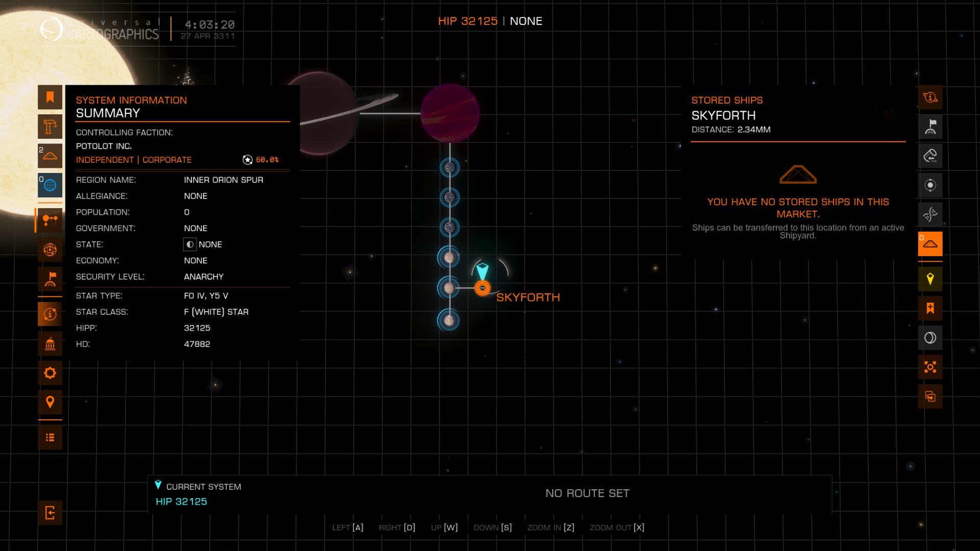Open the construction crane icon tab
This screenshot has height=551, width=980.
pos(50,127)
